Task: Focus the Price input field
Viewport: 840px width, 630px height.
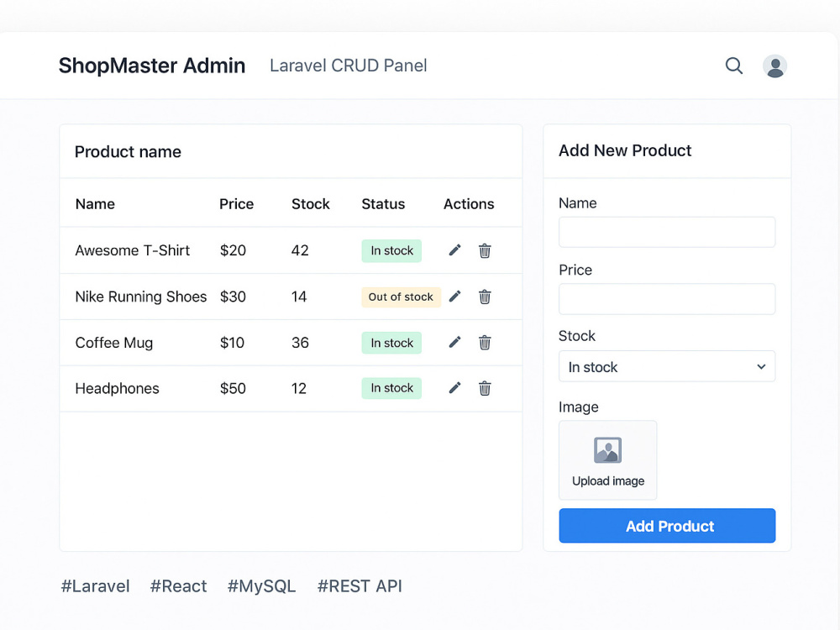Action: pos(667,299)
